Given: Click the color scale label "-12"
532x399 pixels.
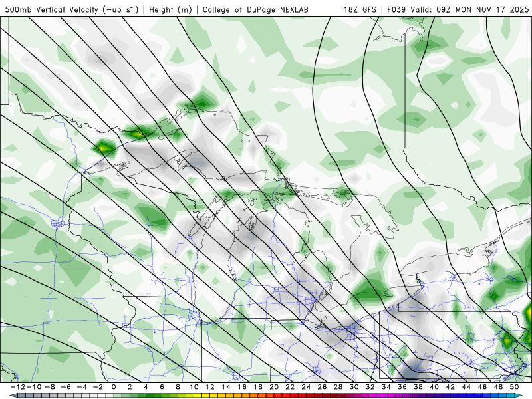Looking at the screenshot, I should (19, 387).
